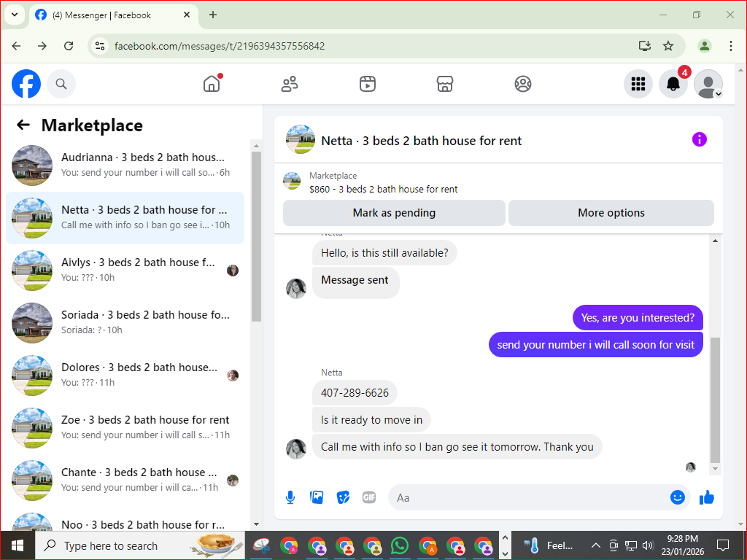
Task: Open the Marketplace storefront icon
Action: pos(445,84)
